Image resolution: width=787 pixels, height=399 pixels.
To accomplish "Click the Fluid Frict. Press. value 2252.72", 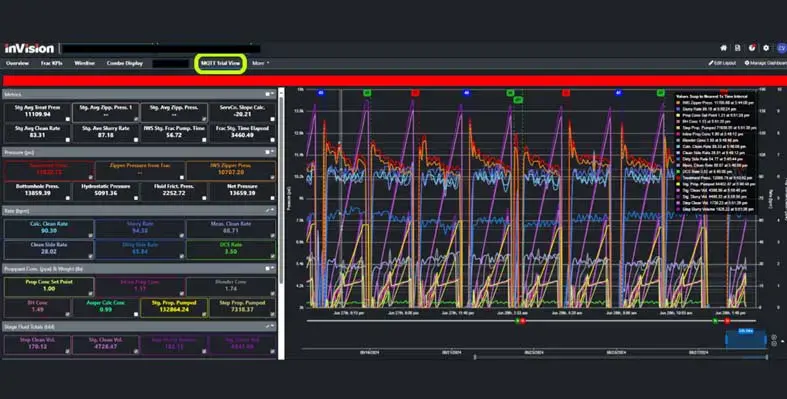I will pos(174,193).
